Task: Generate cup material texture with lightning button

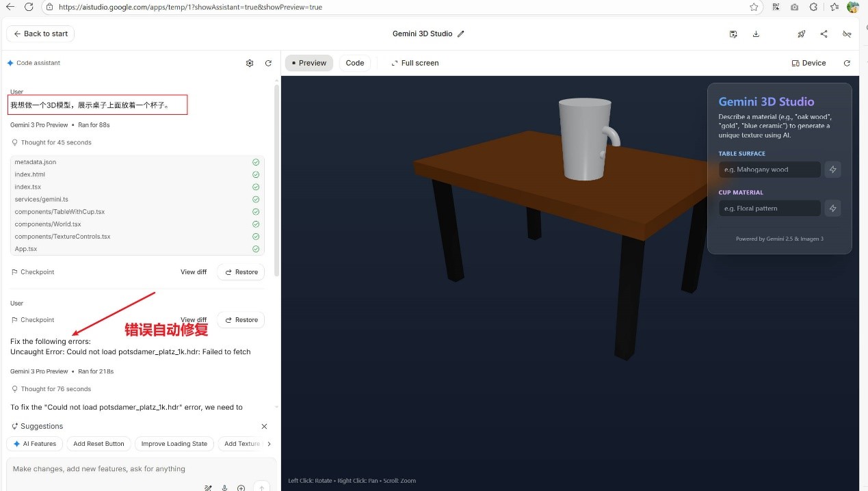Action: [x=832, y=209]
